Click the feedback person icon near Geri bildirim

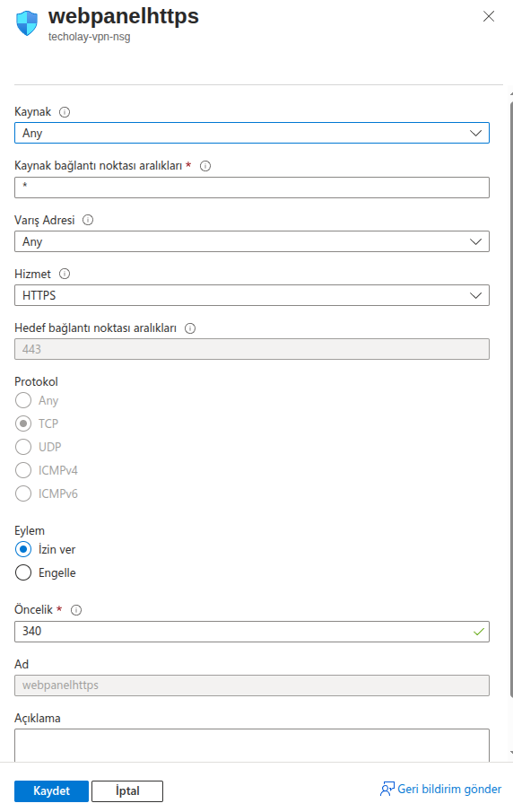tap(387, 790)
